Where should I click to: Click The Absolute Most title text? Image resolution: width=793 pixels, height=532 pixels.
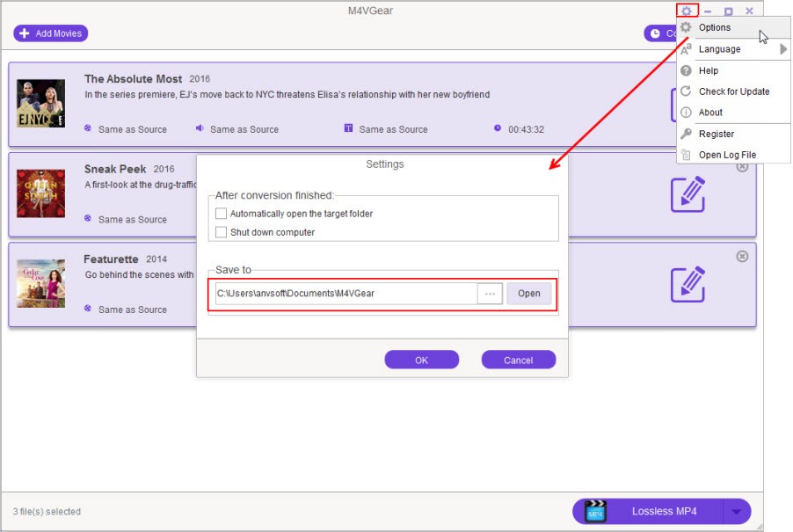(x=133, y=79)
